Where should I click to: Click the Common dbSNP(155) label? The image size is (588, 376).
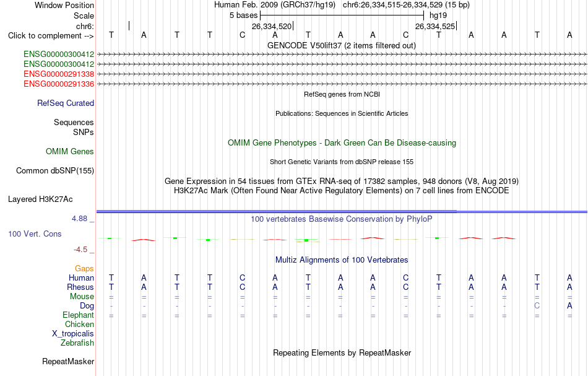pyautogui.click(x=55, y=171)
